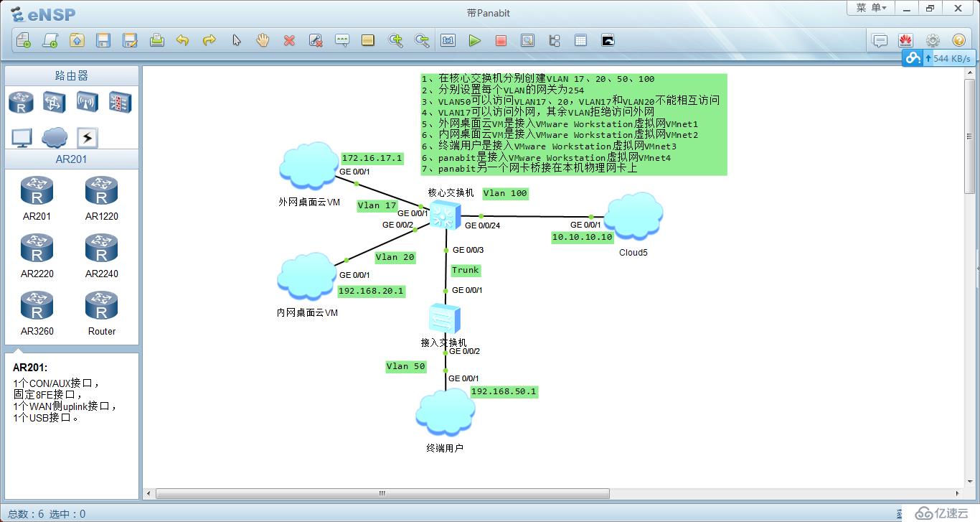980x522 pixels.
Task: Open the black console window icon
Action: click(608, 40)
